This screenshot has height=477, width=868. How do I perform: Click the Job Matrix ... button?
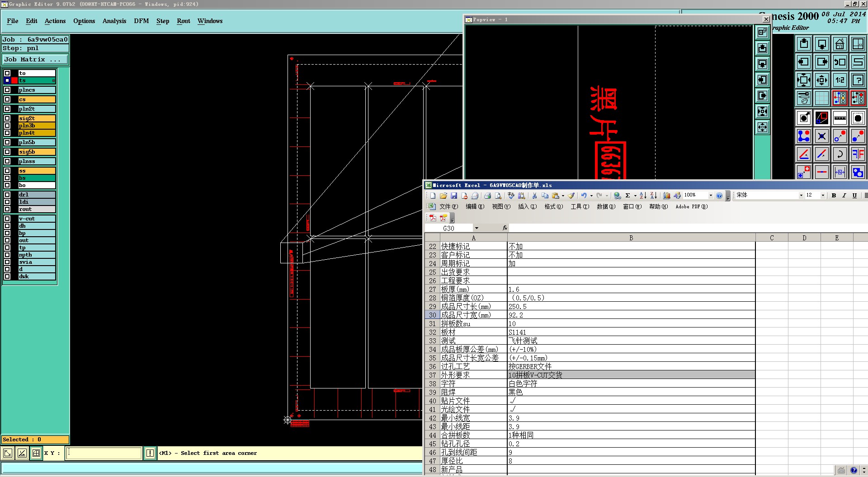pyautogui.click(x=35, y=59)
